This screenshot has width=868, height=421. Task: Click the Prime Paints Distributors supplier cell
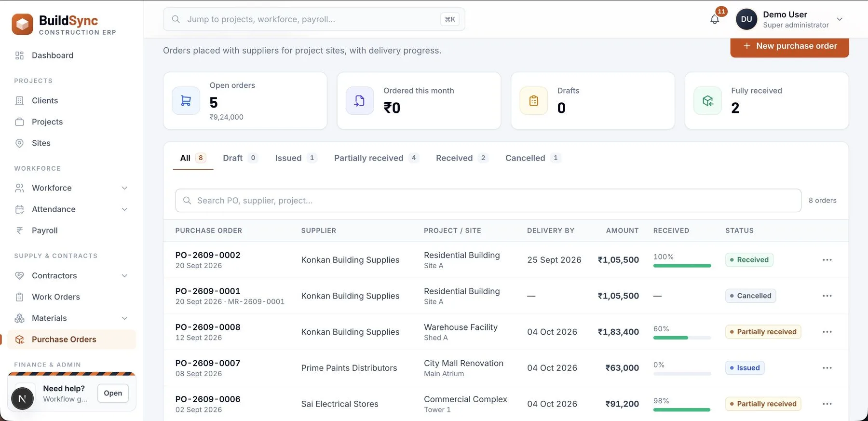pos(349,368)
